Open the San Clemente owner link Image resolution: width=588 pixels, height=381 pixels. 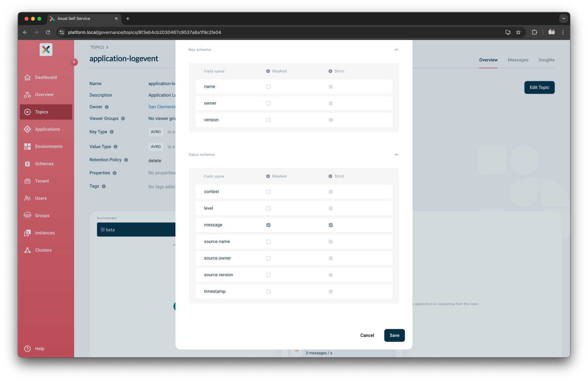coord(162,107)
